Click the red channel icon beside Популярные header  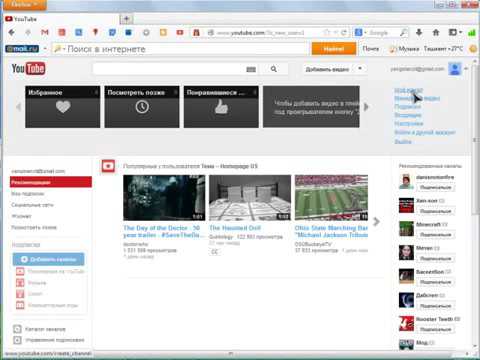pyautogui.click(x=108, y=166)
